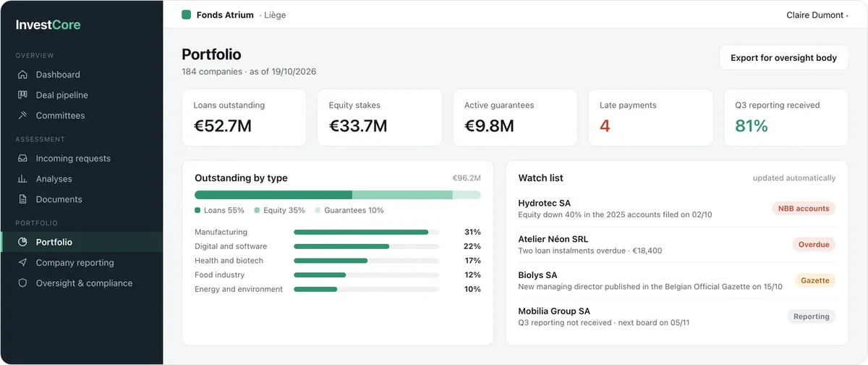
Task: Open Company reporting page
Action: [82, 263]
